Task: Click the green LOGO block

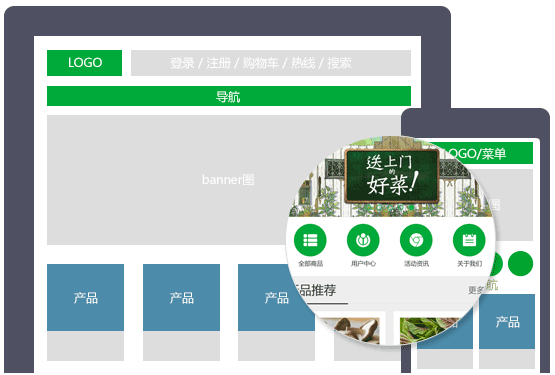Action: [84, 63]
